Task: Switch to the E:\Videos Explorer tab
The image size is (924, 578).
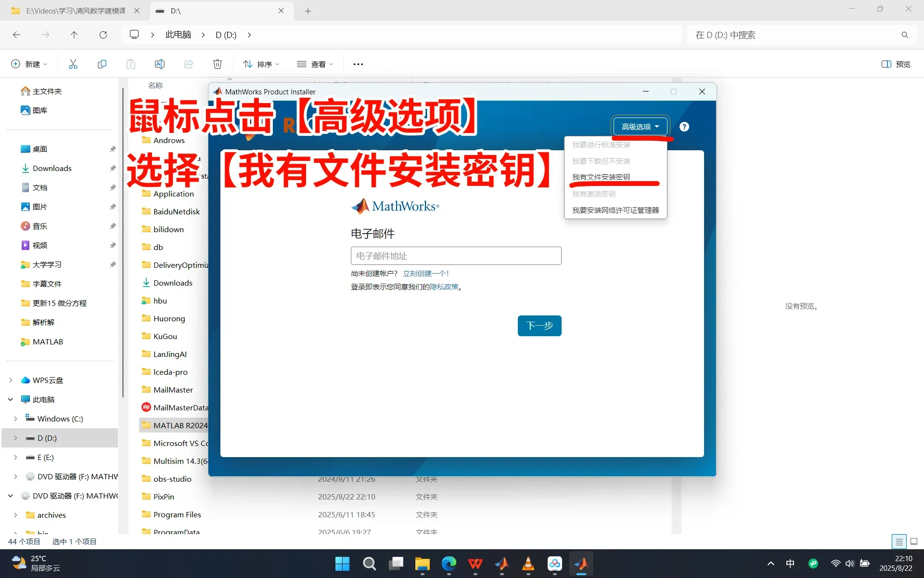Action: (x=76, y=11)
